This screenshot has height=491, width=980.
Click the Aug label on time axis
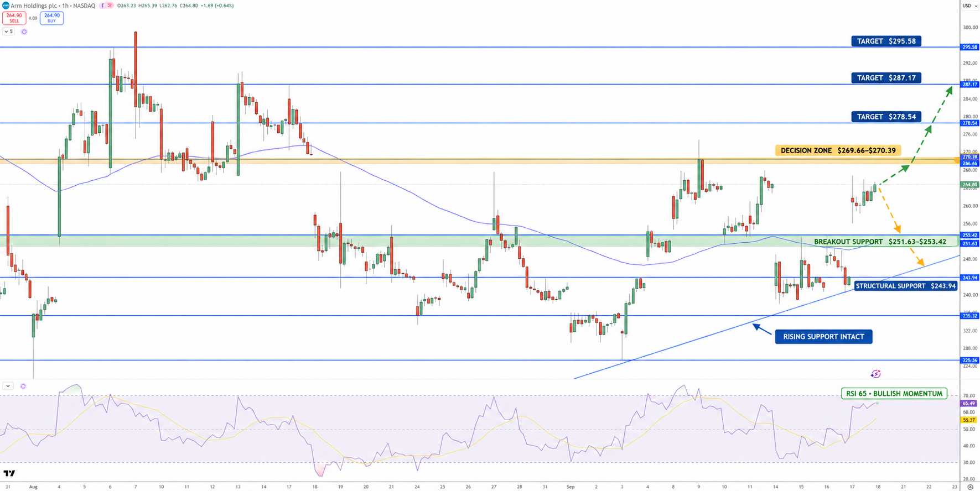pos(33,487)
